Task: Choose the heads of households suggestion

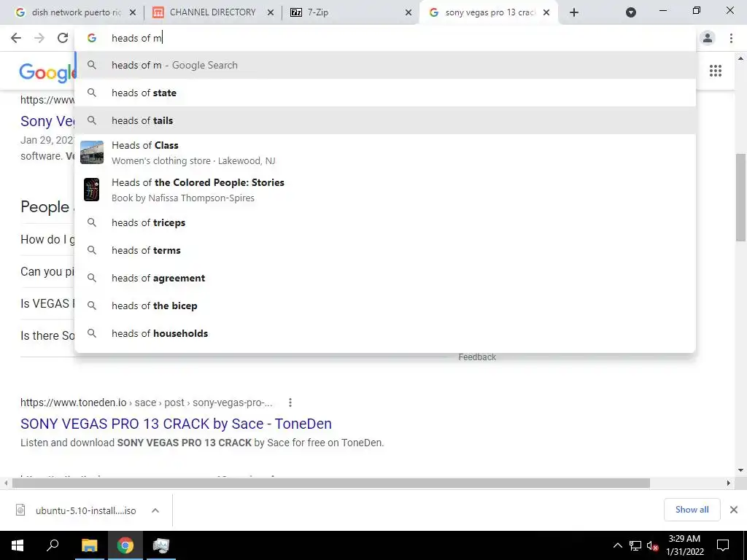Action: pos(385,332)
